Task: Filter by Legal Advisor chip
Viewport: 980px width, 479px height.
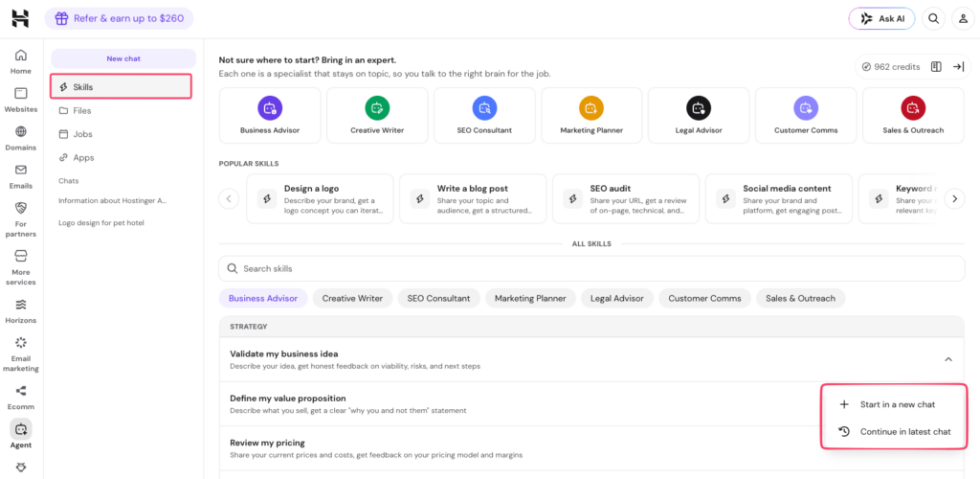Action: click(x=617, y=298)
